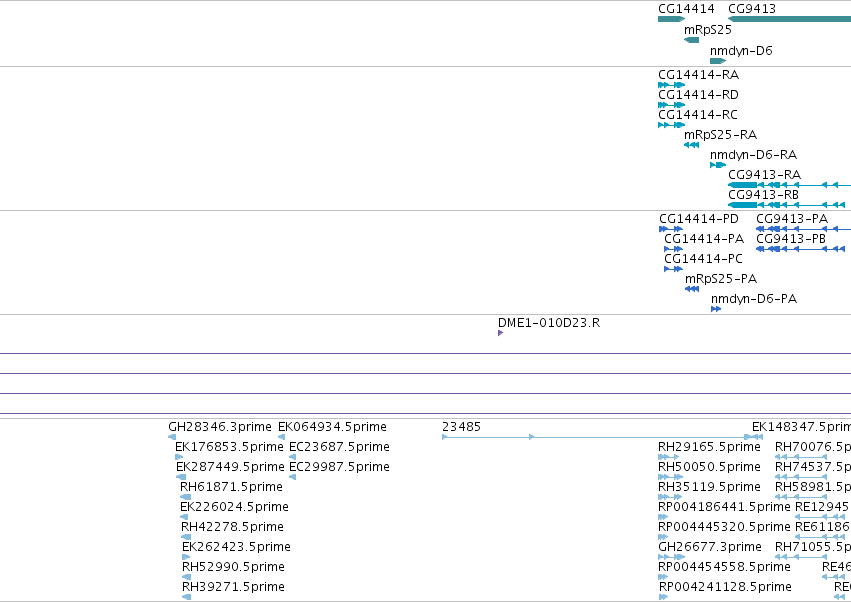Click the mRpS25-RA transcript label

tap(720, 135)
